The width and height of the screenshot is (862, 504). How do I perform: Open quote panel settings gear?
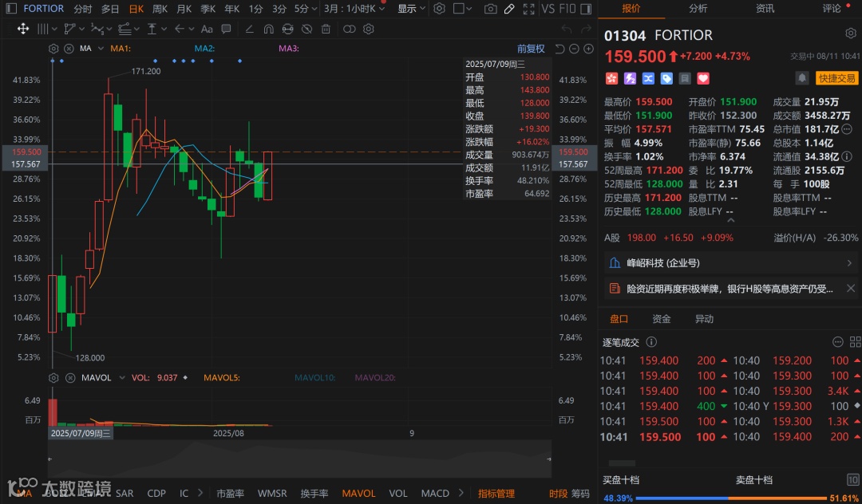pyautogui.click(x=851, y=33)
